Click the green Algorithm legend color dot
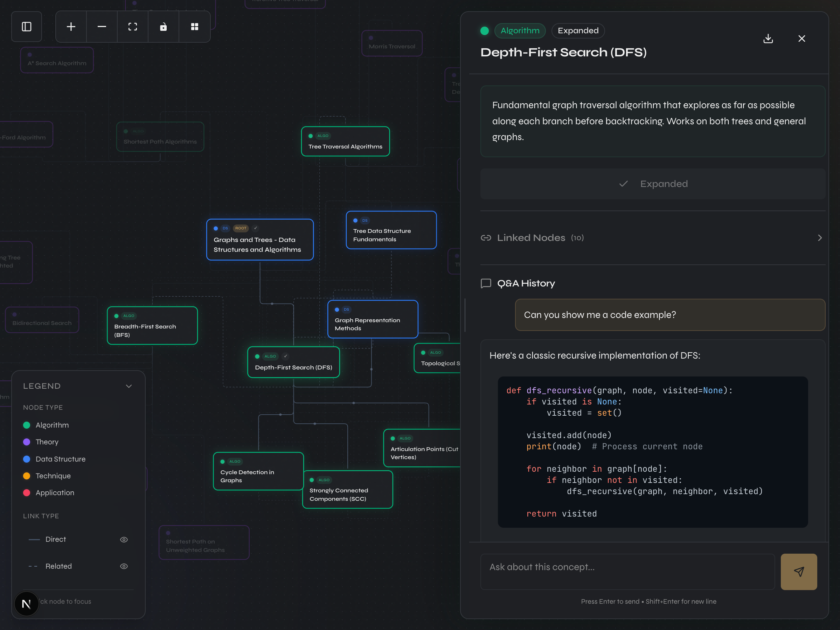840x630 pixels. [27, 425]
